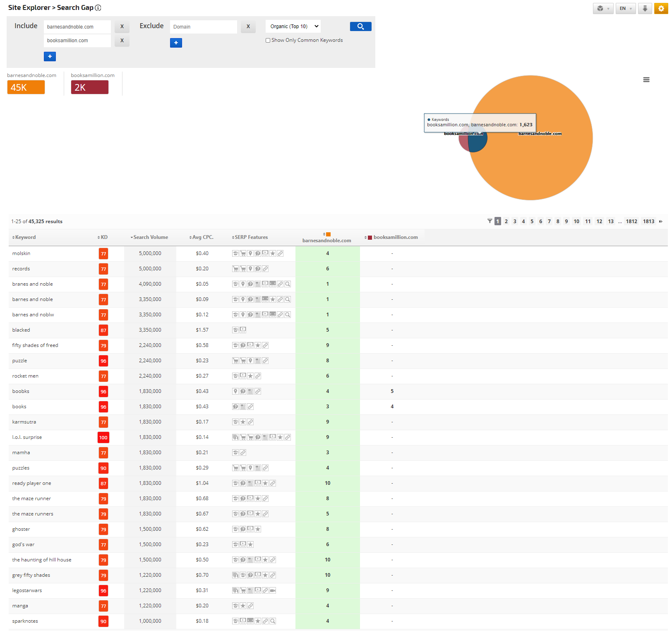Enable Show Only Common Keywords checkbox
This screenshot has height=631, width=672.
point(268,41)
